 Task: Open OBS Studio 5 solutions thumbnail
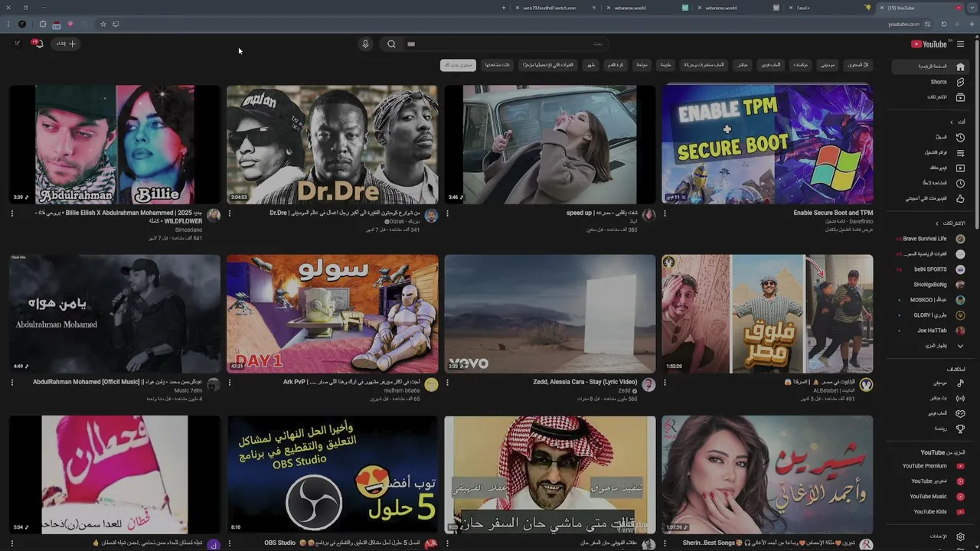pyautogui.click(x=332, y=474)
